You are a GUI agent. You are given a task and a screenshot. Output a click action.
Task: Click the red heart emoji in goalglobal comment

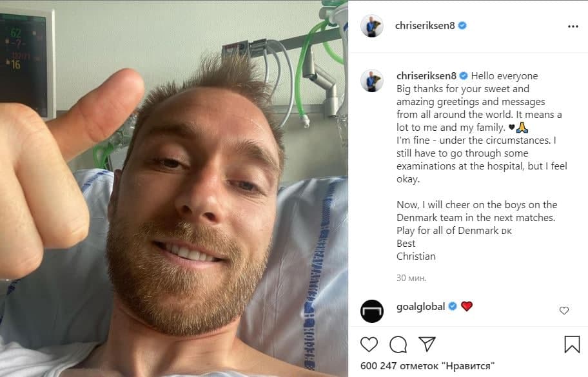click(467, 306)
